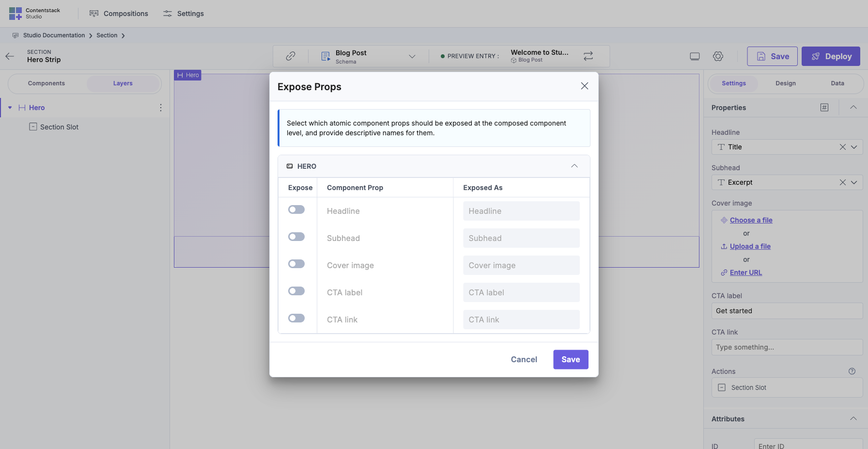Click the Choose a file link

coord(751,220)
